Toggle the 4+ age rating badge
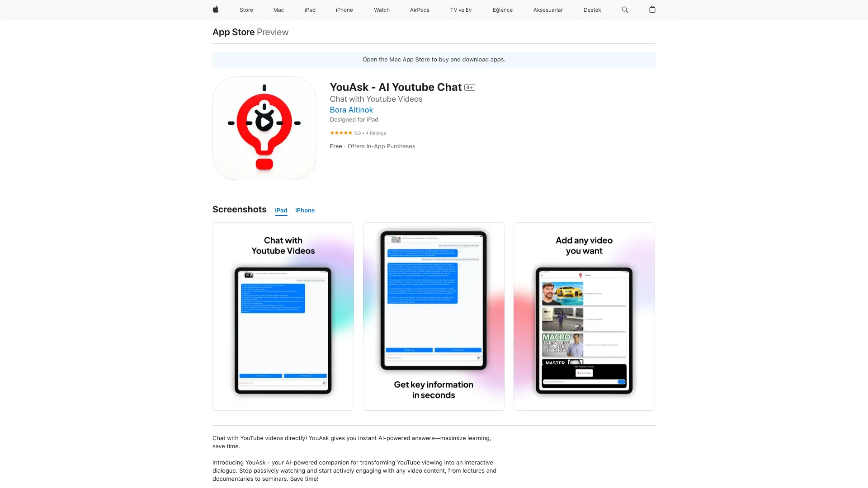The image size is (868, 488). (470, 88)
